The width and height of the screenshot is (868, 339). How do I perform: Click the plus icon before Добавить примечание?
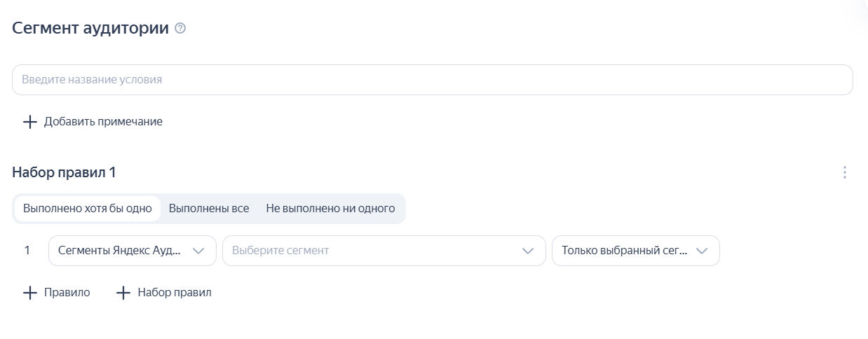pyautogui.click(x=29, y=122)
